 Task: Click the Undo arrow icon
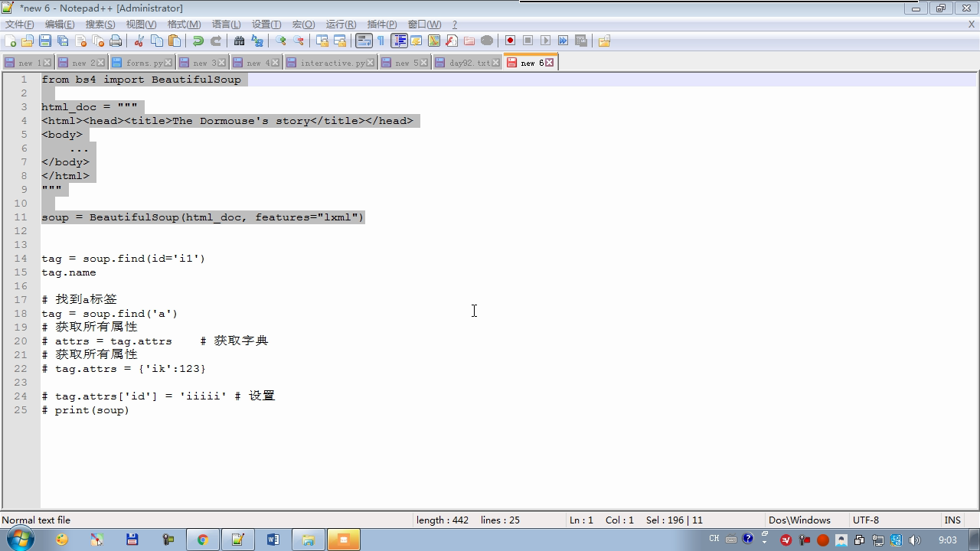[198, 41]
